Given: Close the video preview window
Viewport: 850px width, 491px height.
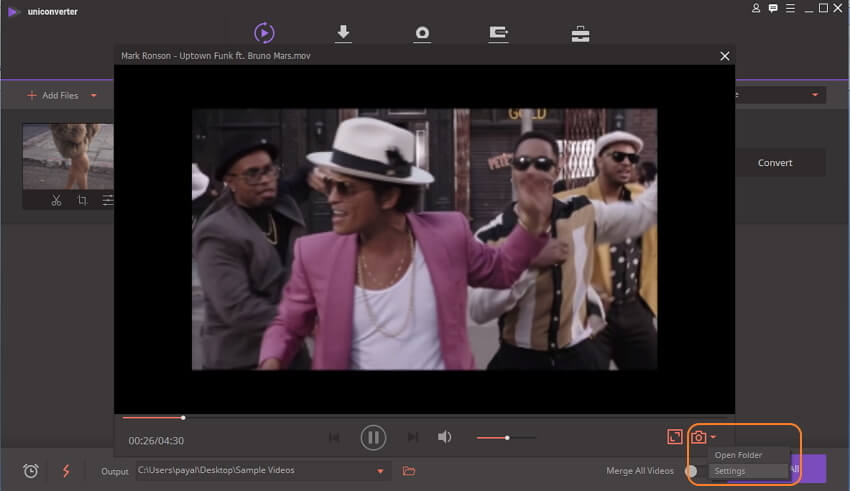Looking at the screenshot, I should (725, 56).
